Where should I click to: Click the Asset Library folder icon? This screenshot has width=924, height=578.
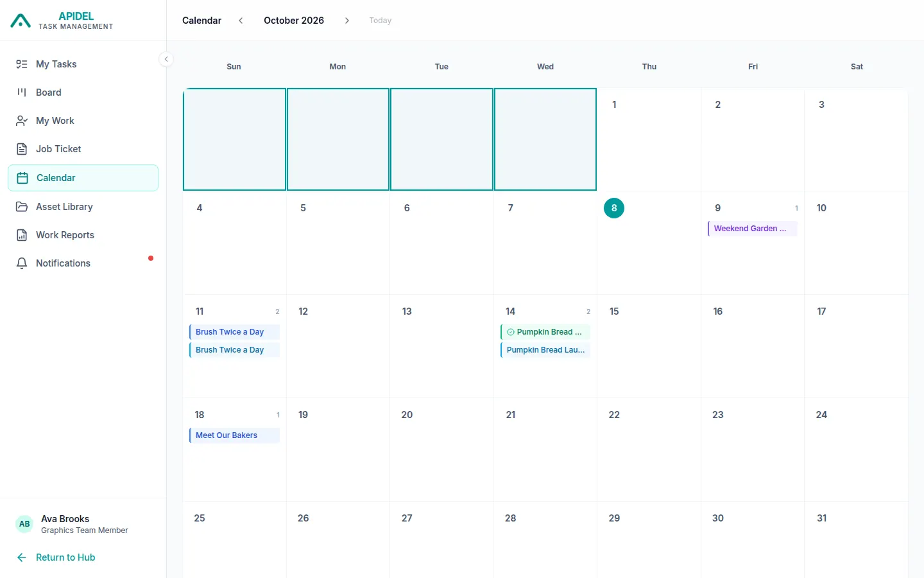pyautogui.click(x=22, y=207)
